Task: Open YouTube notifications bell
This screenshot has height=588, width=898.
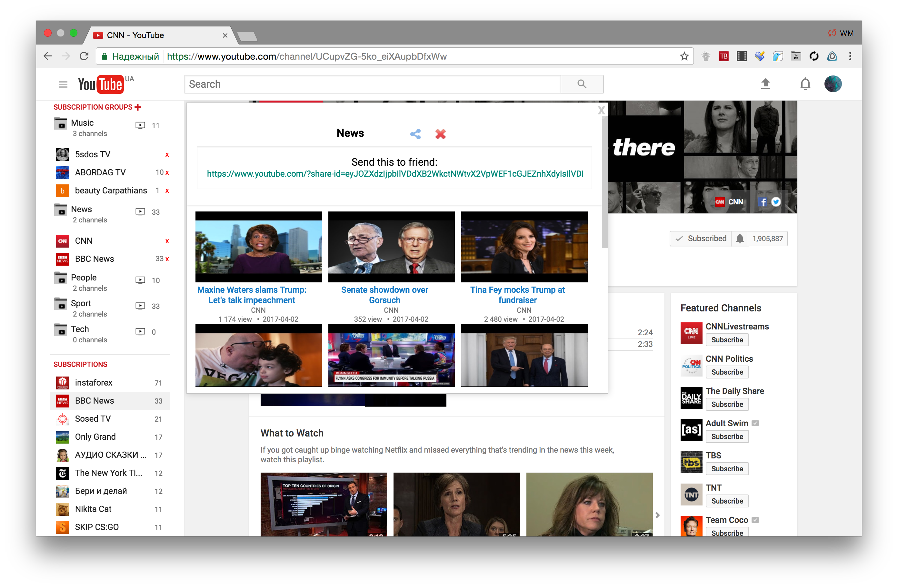Action: click(805, 84)
